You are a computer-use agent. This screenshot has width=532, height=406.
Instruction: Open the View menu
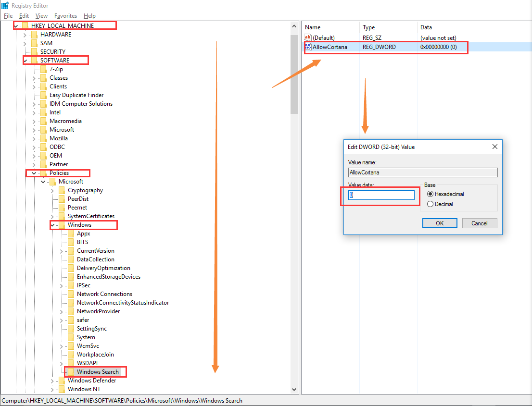pos(41,15)
